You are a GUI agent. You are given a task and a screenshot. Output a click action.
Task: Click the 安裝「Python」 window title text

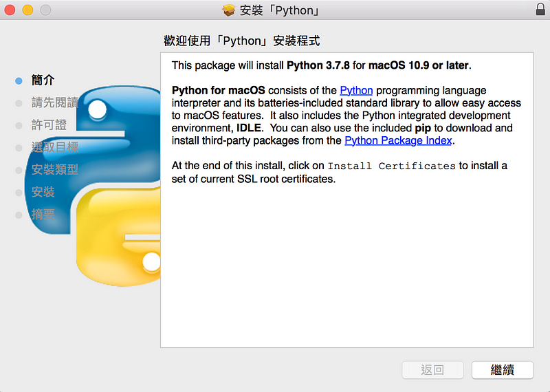(280, 10)
